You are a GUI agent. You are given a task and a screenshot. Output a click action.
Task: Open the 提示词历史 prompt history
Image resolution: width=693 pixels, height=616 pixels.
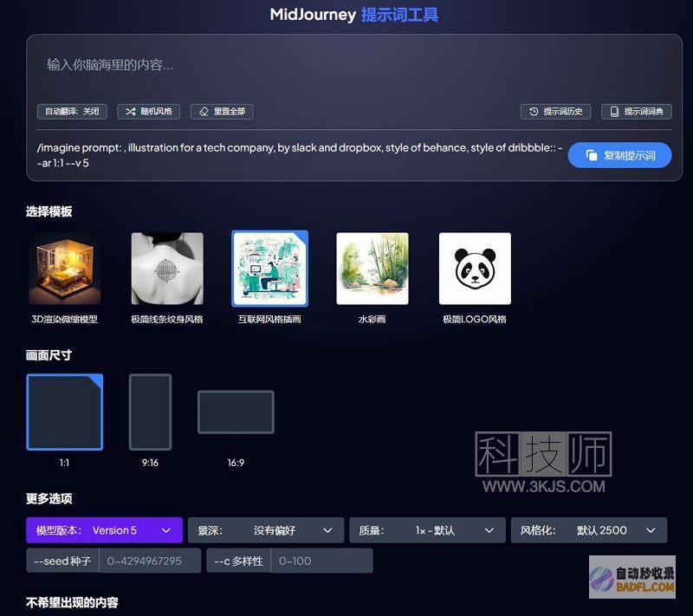[555, 112]
